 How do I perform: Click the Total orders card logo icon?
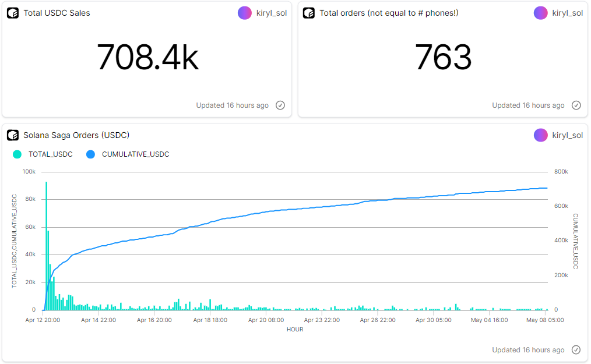(309, 13)
